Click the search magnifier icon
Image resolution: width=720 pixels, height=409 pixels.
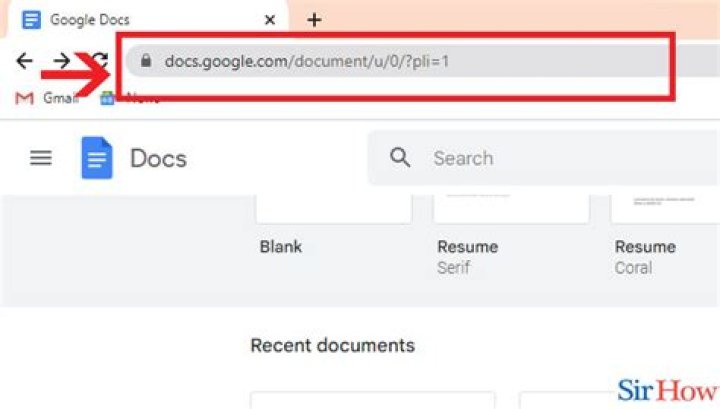[x=401, y=158]
